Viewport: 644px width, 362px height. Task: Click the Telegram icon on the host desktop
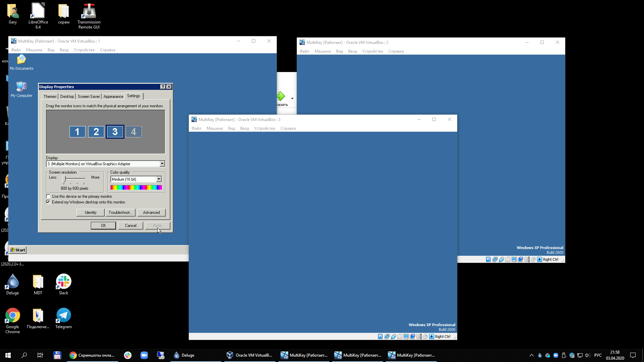pyautogui.click(x=63, y=315)
